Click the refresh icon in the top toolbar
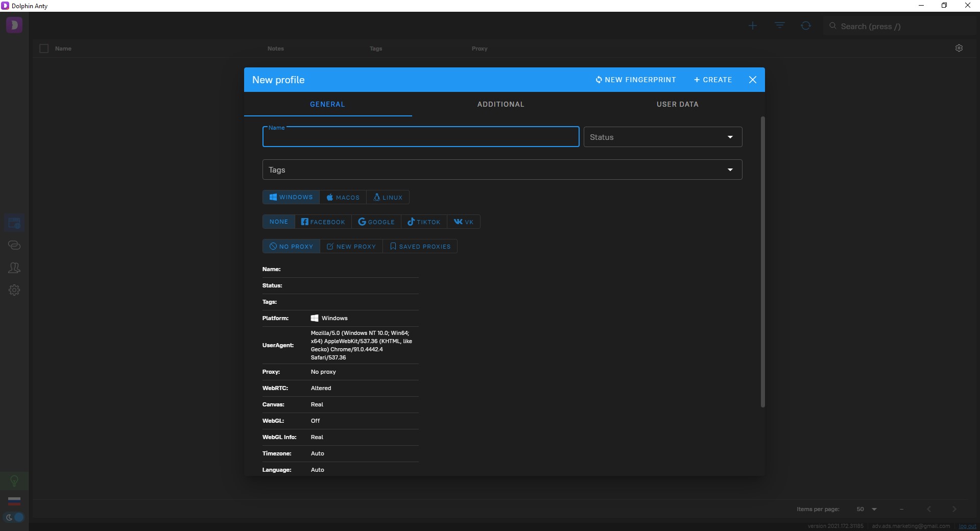 [x=806, y=26]
